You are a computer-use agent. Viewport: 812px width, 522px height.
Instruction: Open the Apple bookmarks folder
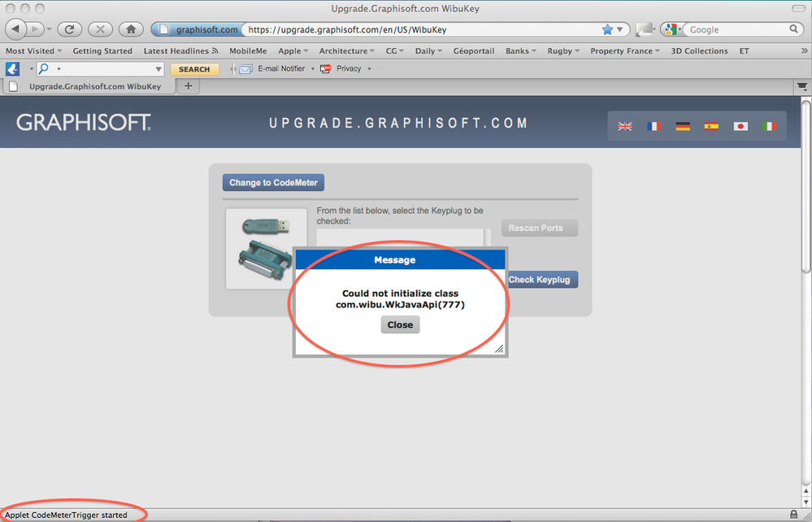point(293,50)
